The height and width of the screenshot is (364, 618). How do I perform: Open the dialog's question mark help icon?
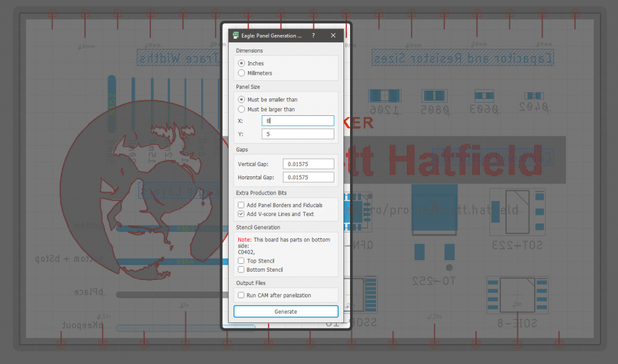tap(313, 35)
